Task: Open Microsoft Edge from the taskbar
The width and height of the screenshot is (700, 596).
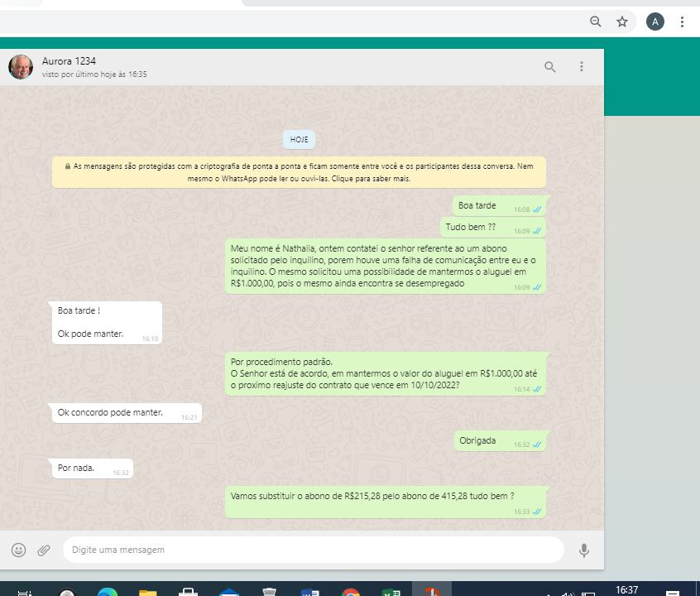Action: (108, 592)
